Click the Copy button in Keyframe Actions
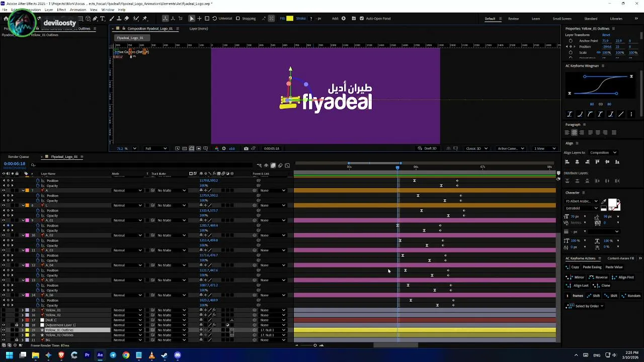Screen dimensions: 644x362 point(572,267)
